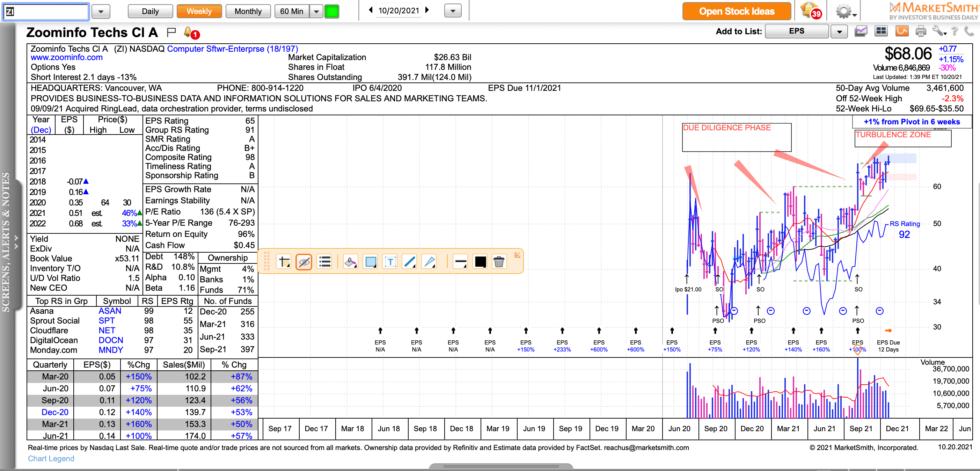
Task: Open the chart view icon
Action: point(861,31)
